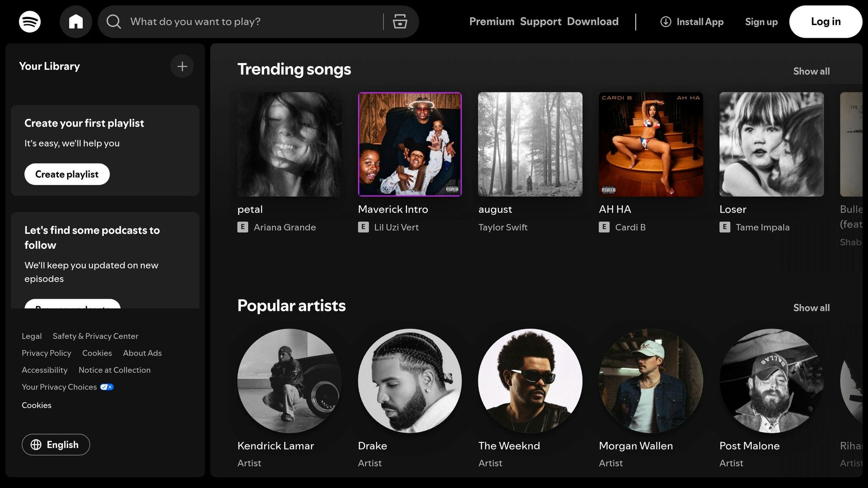The height and width of the screenshot is (488, 868).
Task: Open the About Ads link
Action: click(142, 353)
